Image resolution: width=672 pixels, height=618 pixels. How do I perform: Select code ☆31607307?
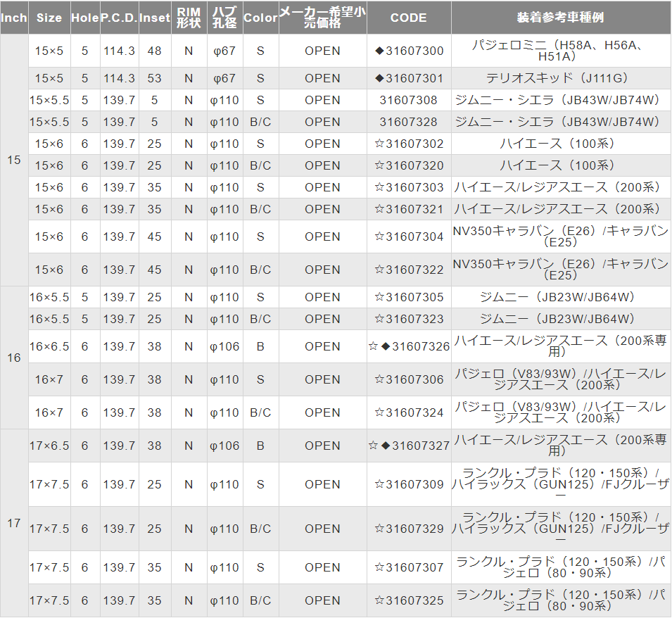(409, 568)
